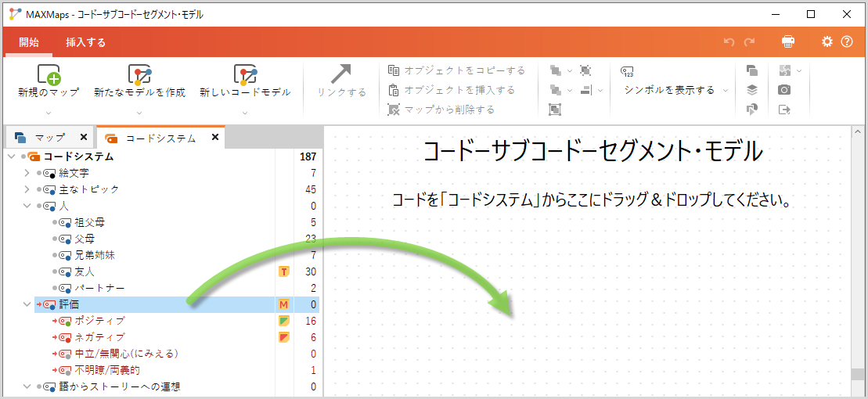
Task: Click オブジェクトをコピーする
Action: click(x=456, y=70)
